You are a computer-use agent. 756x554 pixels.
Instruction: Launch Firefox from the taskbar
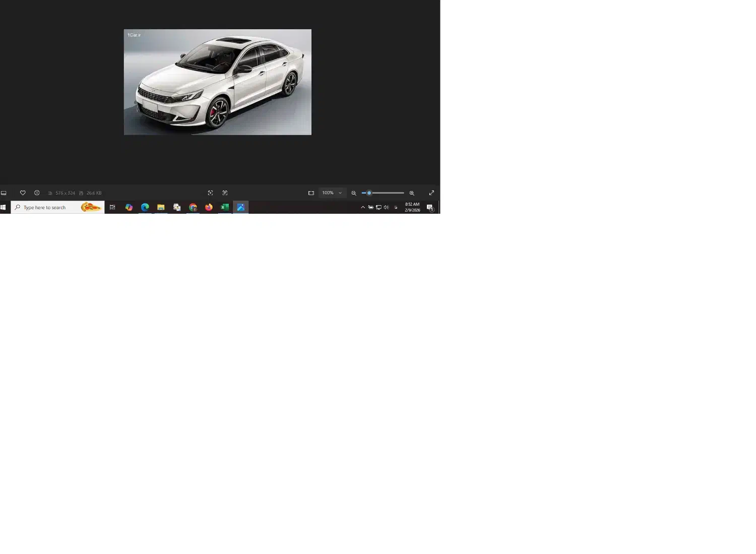[x=209, y=207]
